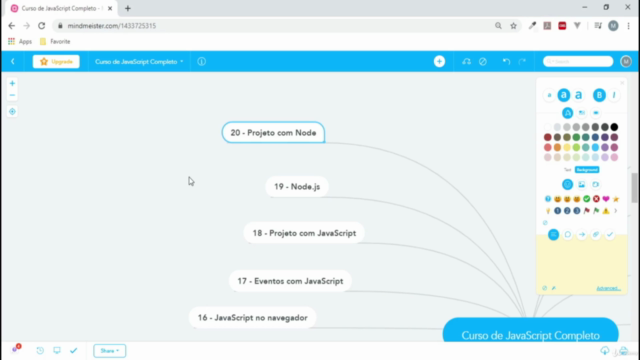The width and height of the screenshot is (640, 360).
Task: Pick the black color swatch
Action: tap(614, 127)
